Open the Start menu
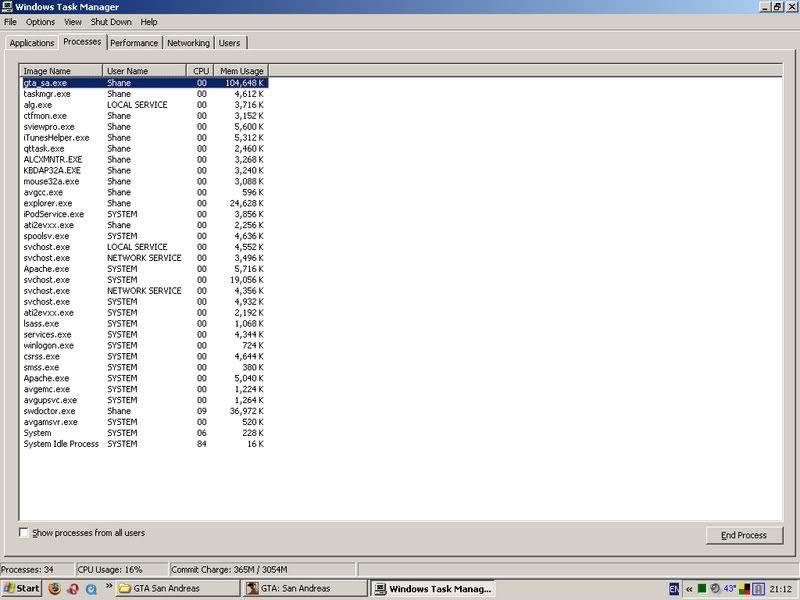The width and height of the screenshot is (800, 600). coord(21,589)
